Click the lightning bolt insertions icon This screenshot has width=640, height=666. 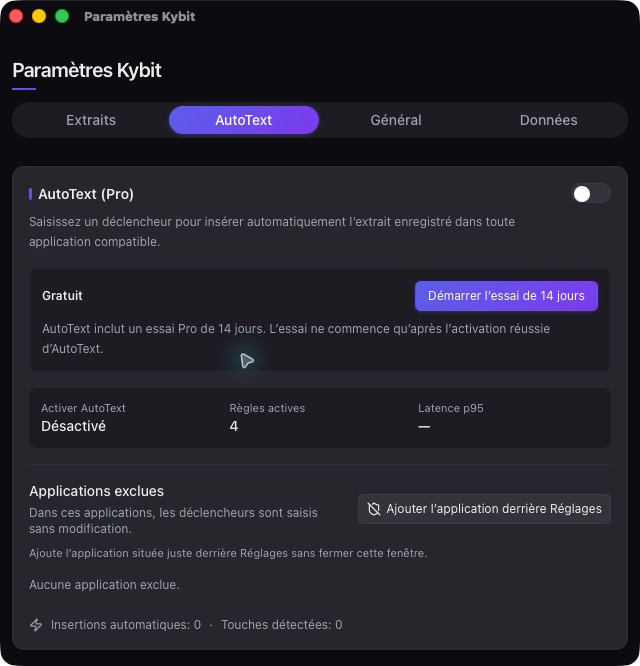[x=36, y=625]
